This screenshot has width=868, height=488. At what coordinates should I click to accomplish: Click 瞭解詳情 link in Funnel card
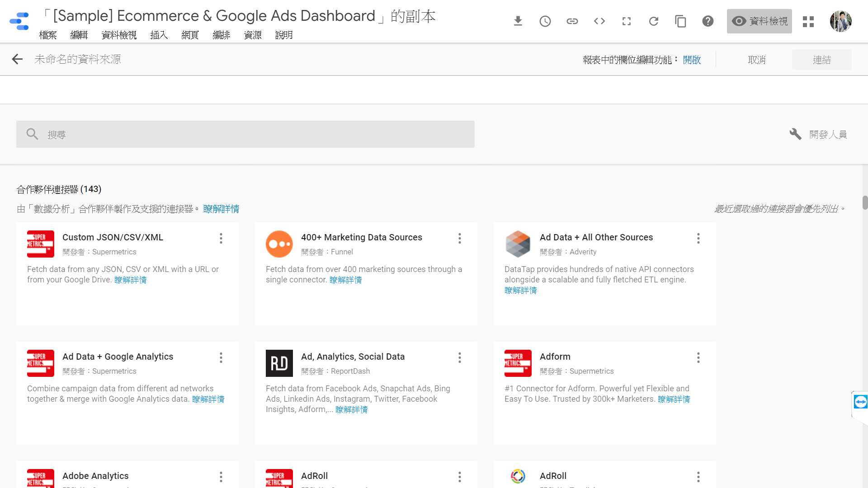(345, 280)
